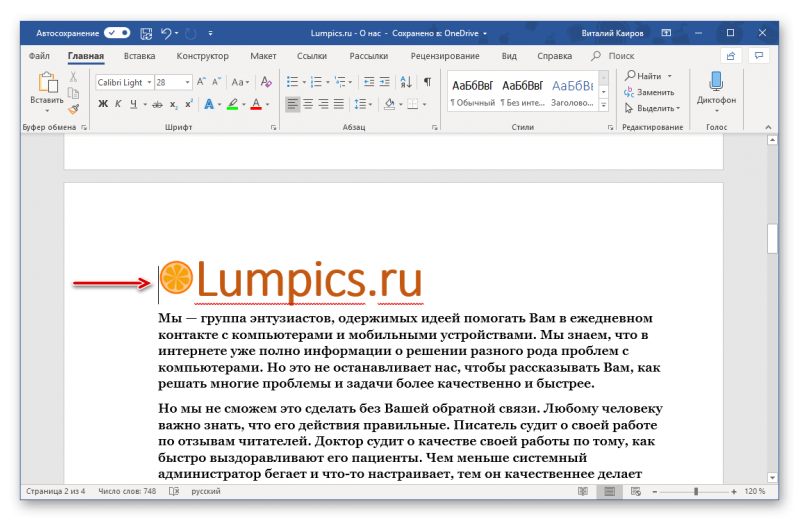Click the Поиск search field
The image size is (800, 521).
point(613,56)
